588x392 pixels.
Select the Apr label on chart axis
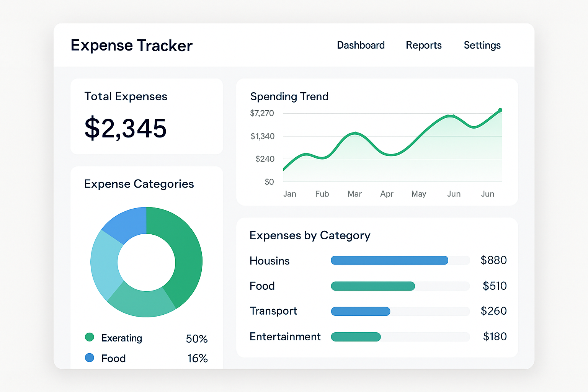(387, 194)
